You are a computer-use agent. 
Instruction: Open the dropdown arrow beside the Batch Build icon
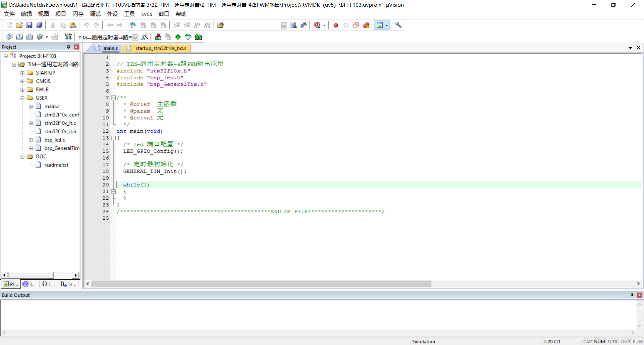(47, 37)
